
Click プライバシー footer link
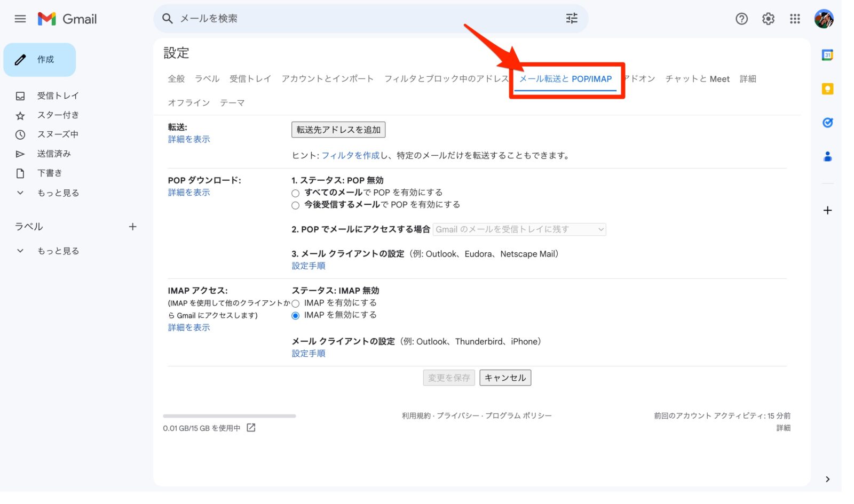(458, 416)
